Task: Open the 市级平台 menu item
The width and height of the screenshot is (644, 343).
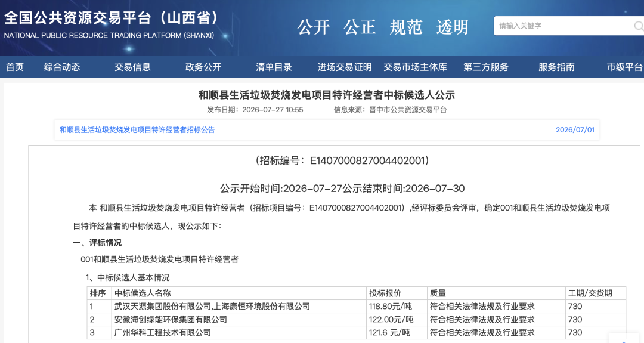Action: point(625,67)
